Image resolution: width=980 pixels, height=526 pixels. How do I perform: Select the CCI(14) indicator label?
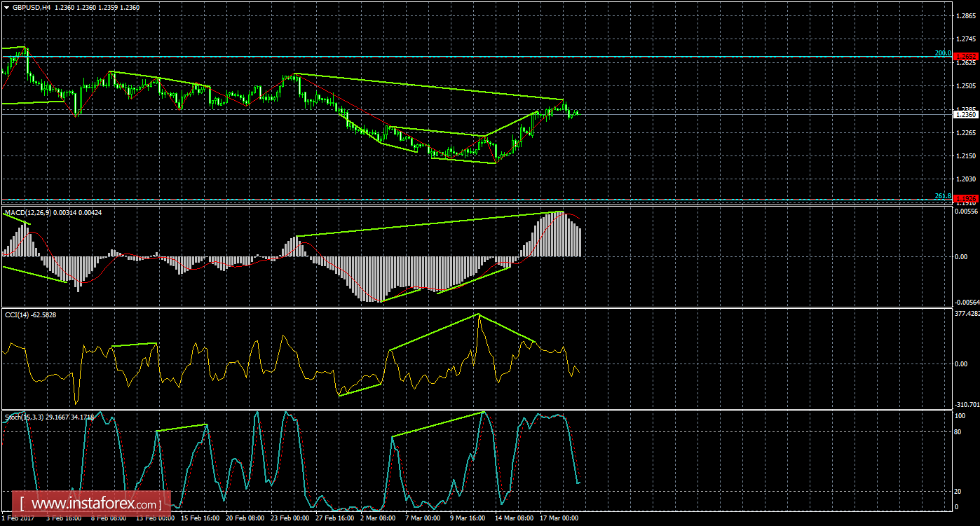coord(20,314)
